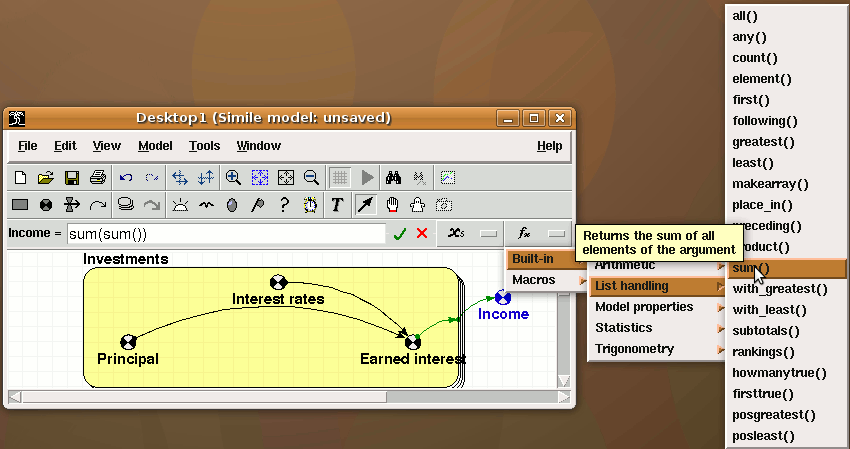Select the Creation sunrise tool
850x449 pixels.
coord(180,204)
